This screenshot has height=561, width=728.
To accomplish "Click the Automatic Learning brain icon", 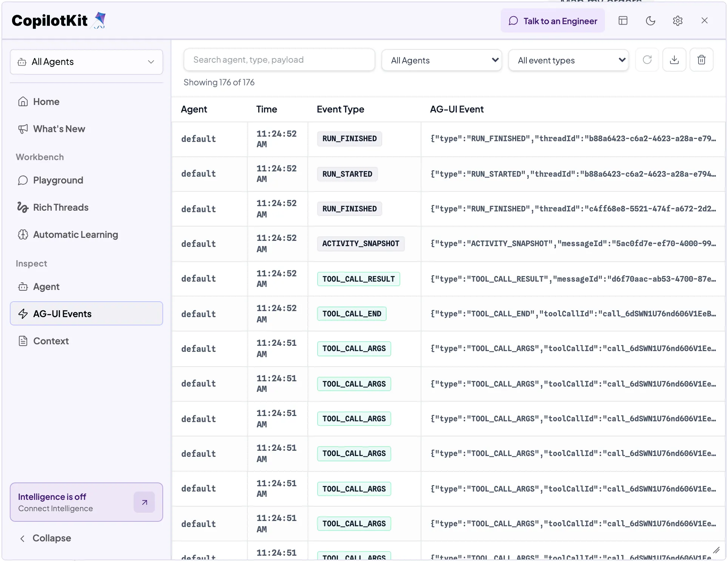I will pyautogui.click(x=23, y=234).
